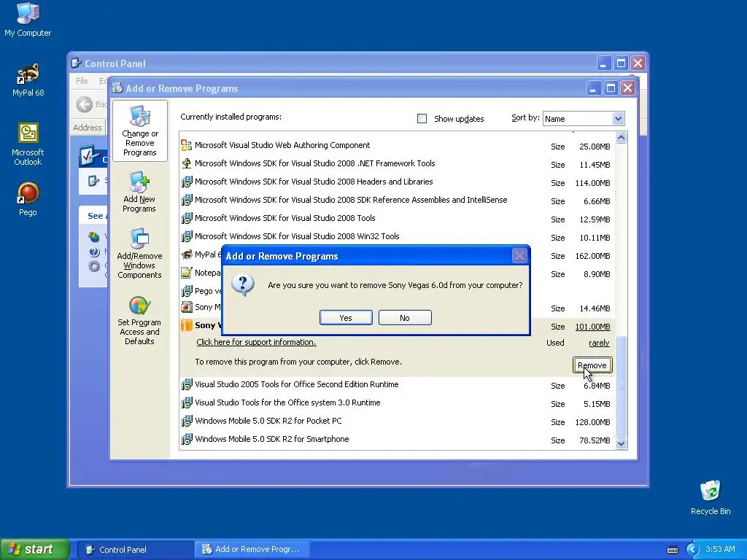Click keyboard icon in system tray
The image size is (747, 560).
(672, 550)
